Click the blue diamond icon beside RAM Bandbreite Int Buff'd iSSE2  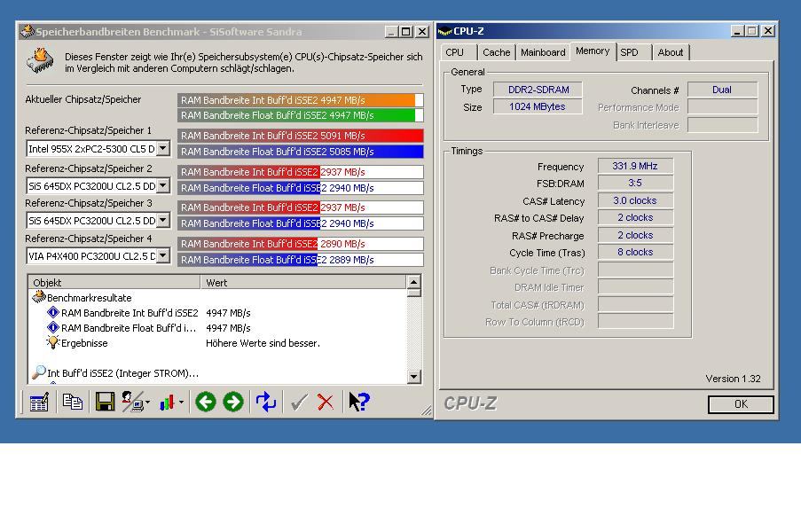53,312
